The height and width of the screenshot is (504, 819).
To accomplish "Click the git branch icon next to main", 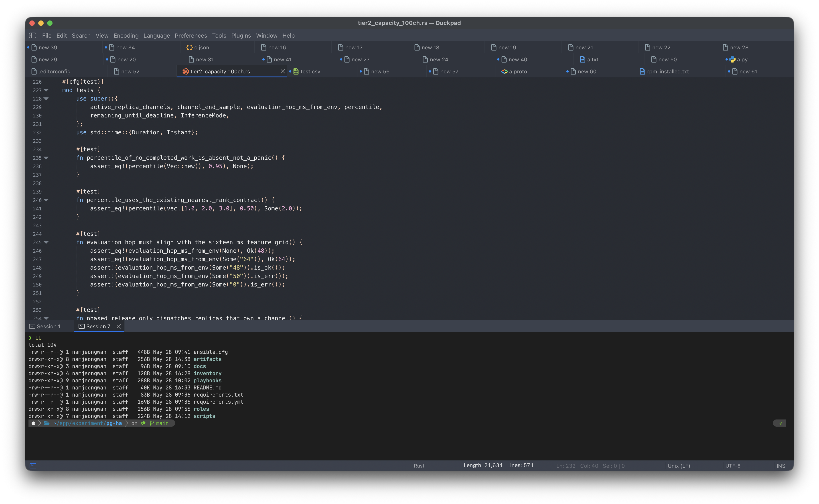I will pyautogui.click(x=152, y=423).
